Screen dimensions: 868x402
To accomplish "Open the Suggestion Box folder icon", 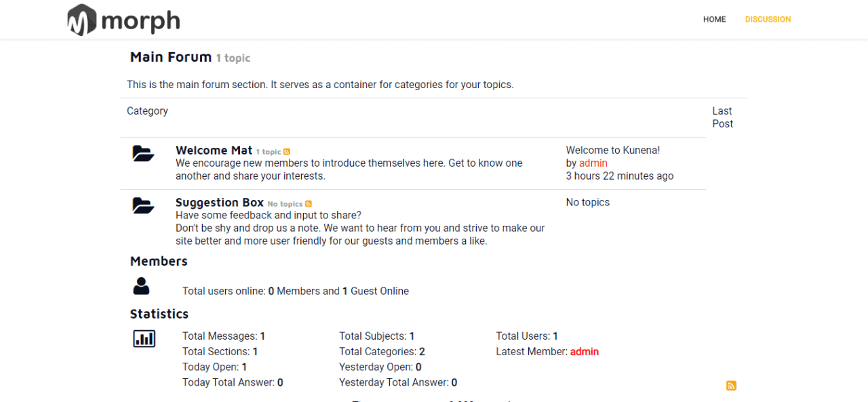I will tap(143, 205).
